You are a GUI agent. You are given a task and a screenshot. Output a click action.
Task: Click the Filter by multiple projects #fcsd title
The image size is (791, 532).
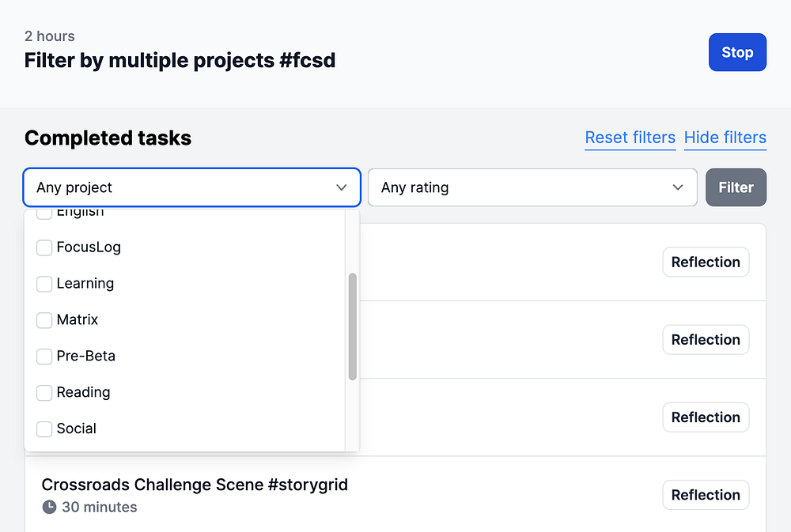click(x=180, y=60)
